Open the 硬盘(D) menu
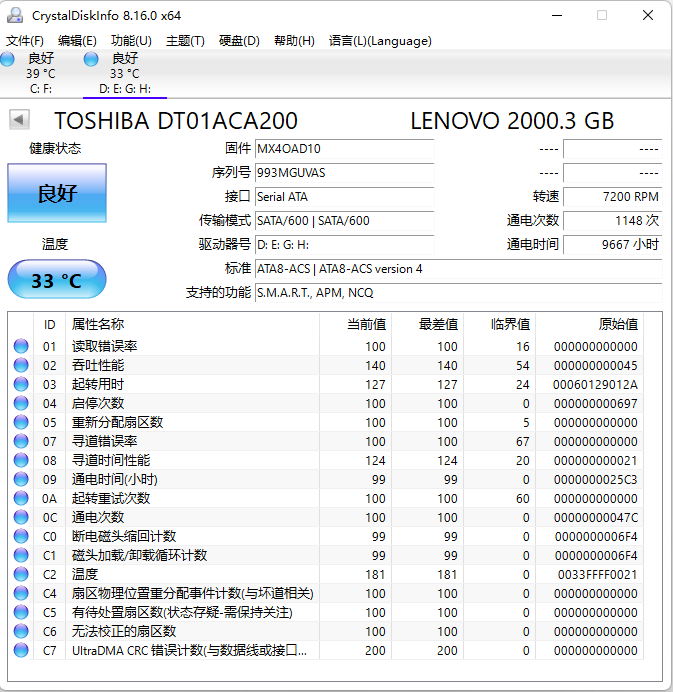Image resolution: width=673 pixels, height=692 pixels. pos(239,41)
